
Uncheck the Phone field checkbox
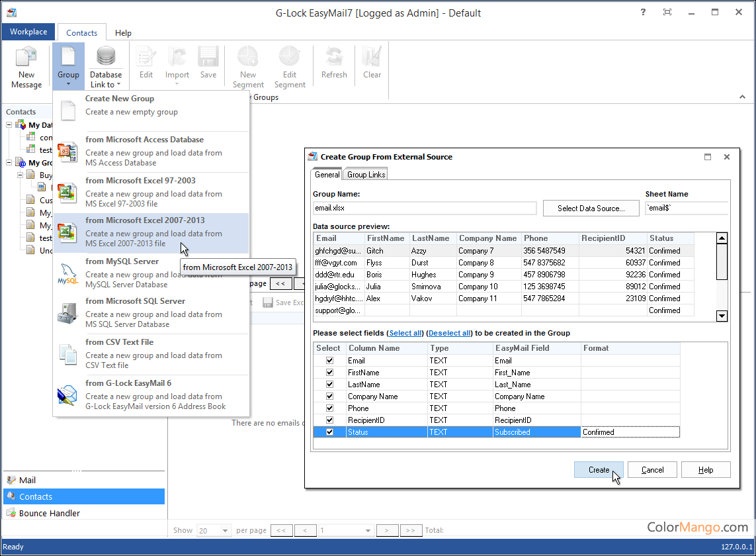tap(329, 408)
